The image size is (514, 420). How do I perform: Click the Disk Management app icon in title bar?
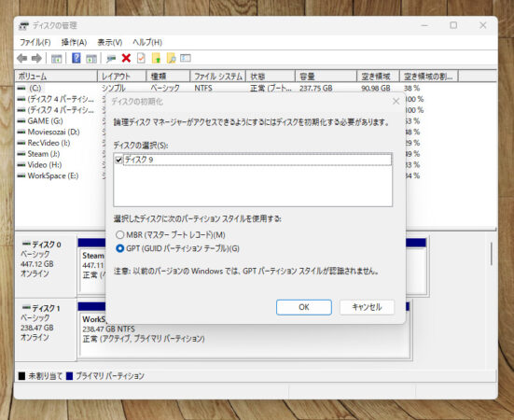pyautogui.click(x=23, y=25)
